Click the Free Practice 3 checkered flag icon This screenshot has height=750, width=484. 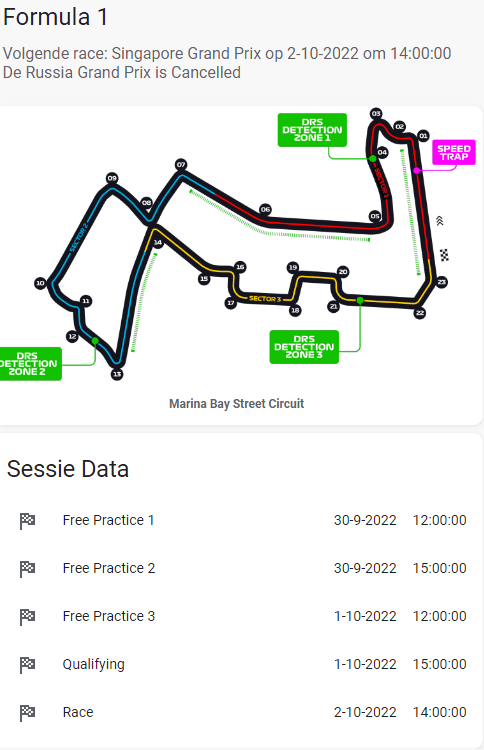pos(27,617)
